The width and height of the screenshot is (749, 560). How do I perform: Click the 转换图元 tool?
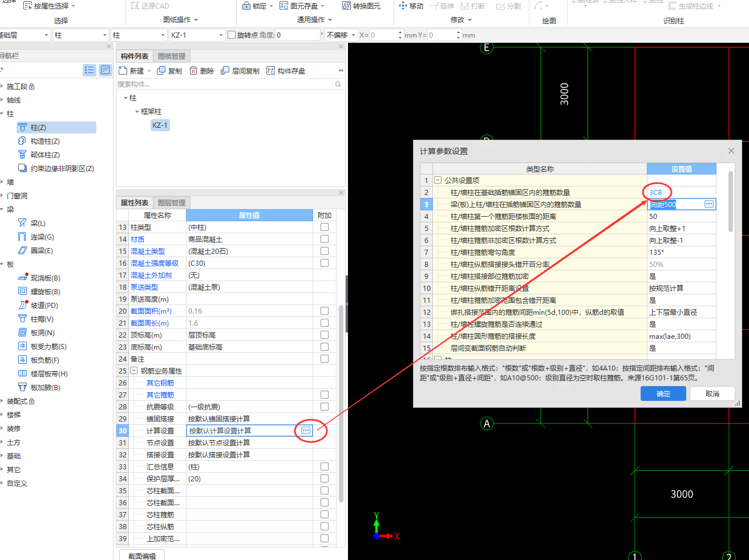pyautogui.click(x=362, y=6)
